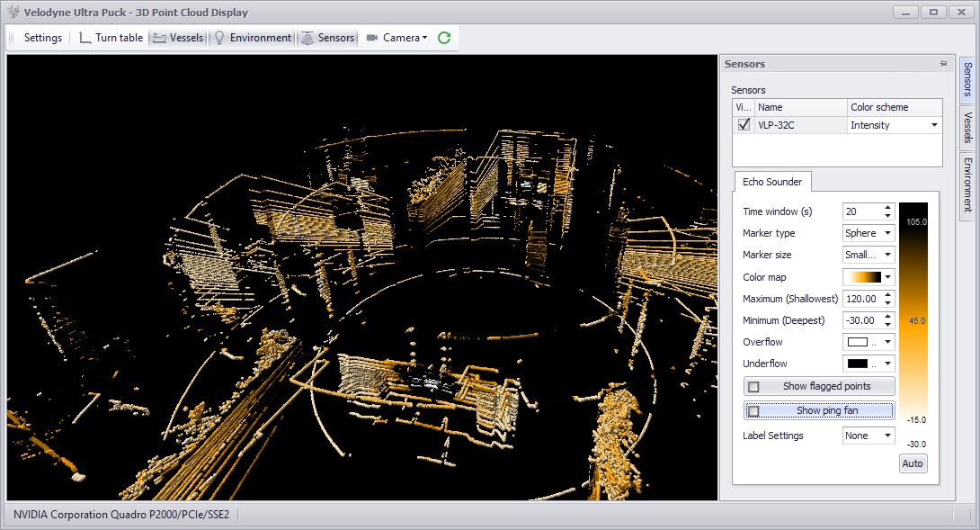Click the Maximum (Shallowest) value field
This screenshot has height=530, width=980.
(x=861, y=299)
